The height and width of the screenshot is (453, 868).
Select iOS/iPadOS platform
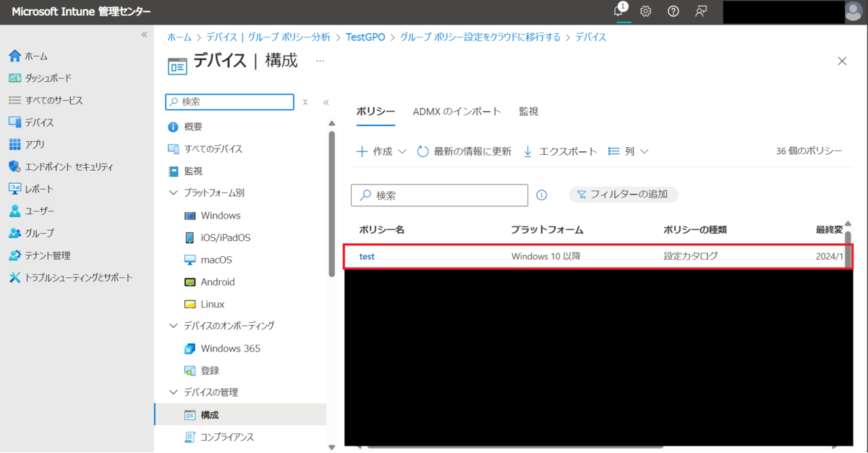tap(217, 238)
